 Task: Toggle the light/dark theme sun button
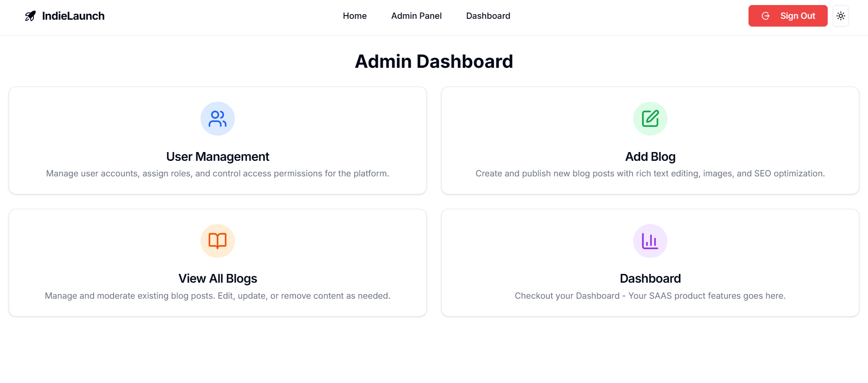click(841, 16)
